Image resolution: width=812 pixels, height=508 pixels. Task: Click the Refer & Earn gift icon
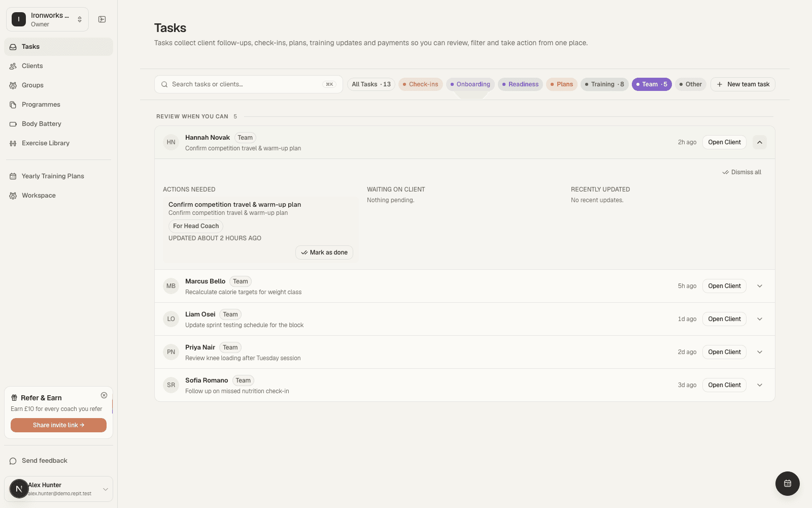pyautogui.click(x=14, y=398)
